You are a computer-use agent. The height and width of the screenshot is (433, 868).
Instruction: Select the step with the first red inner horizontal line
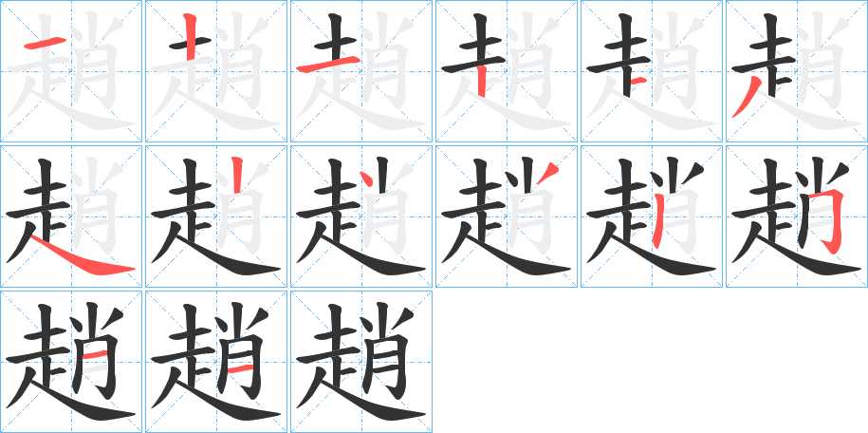(71, 361)
